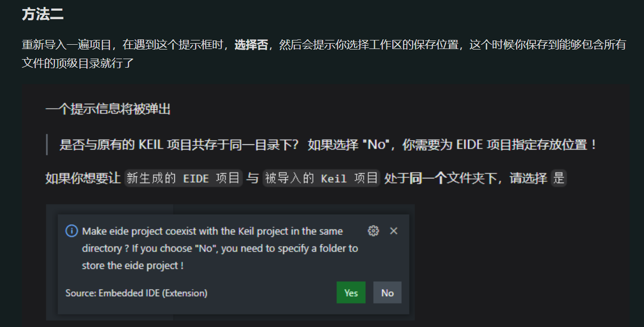Screen dimensions: 644x327
Task: Click the gray No button
Action: coord(387,292)
